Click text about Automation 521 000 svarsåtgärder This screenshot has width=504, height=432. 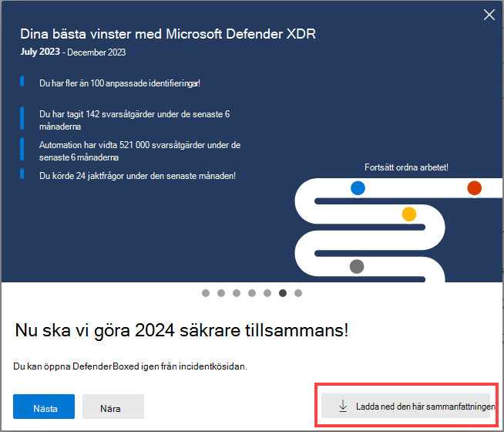[x=139, y=151]
